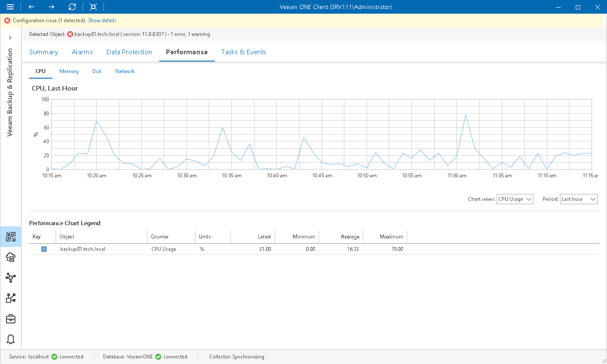Screen dimensions: 607x364
Task: Go back with the left arrow
Action: (31, 7)
